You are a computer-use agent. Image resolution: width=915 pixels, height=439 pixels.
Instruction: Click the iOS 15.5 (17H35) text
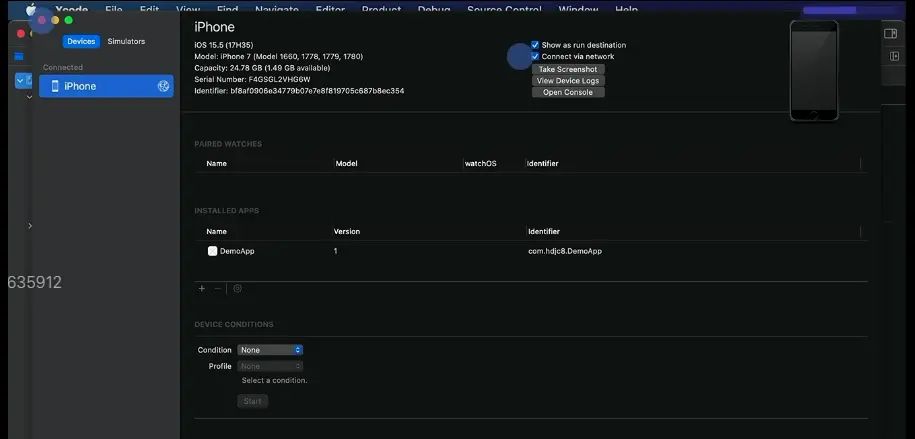point(223,45)
